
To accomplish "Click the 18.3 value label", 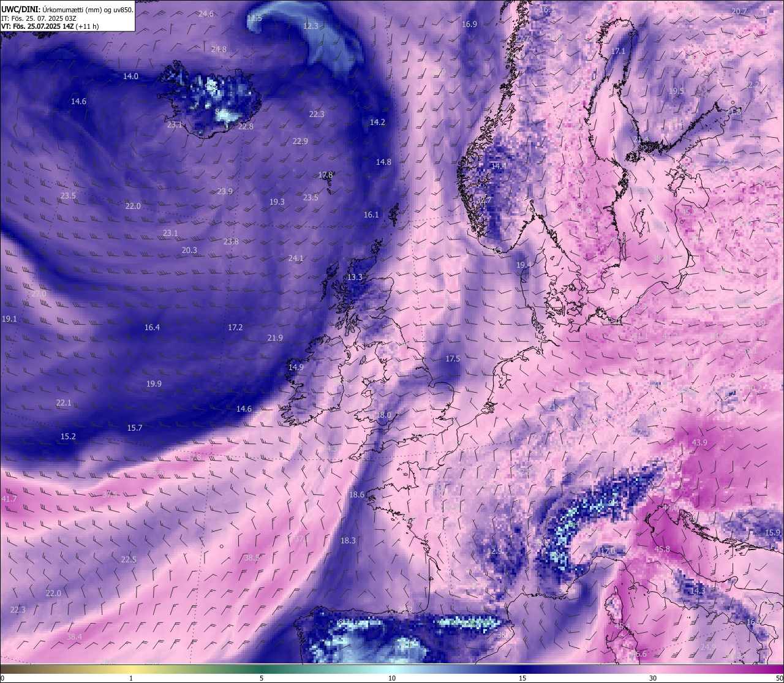I will point(348,540).
